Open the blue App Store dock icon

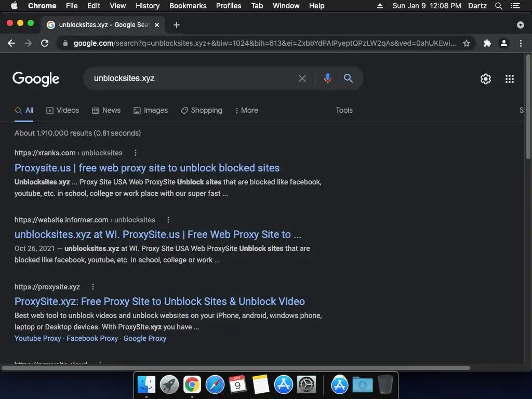tap(283, 385)
